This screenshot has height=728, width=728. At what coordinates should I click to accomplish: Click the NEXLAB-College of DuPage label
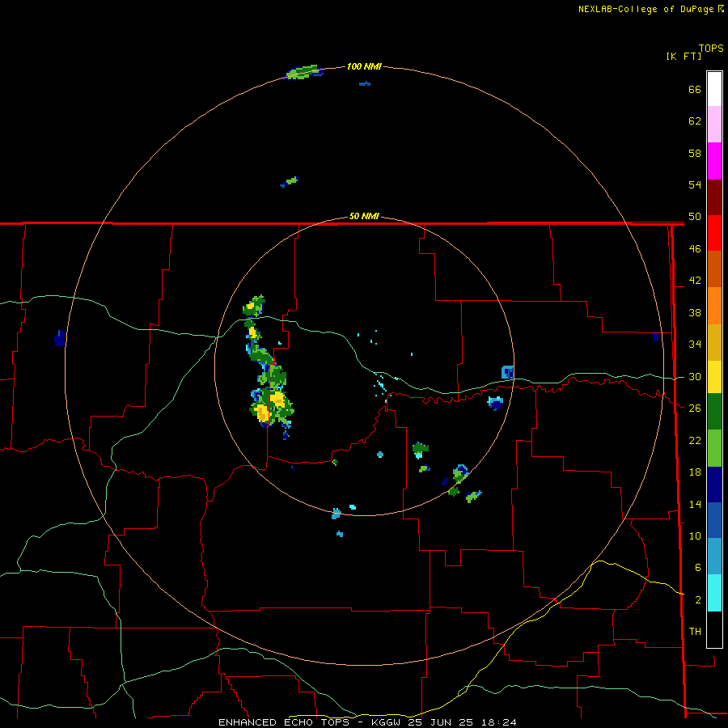pyautogui.click(x=645, y=9)
